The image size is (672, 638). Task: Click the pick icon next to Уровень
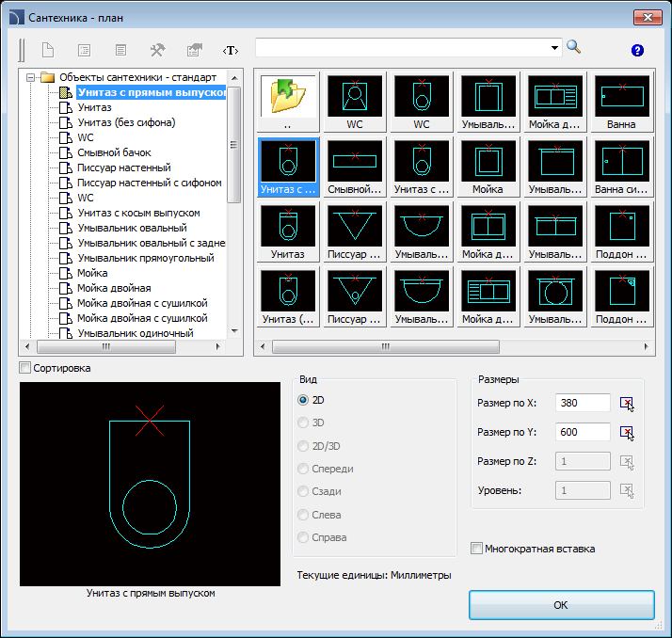[627, 490]
